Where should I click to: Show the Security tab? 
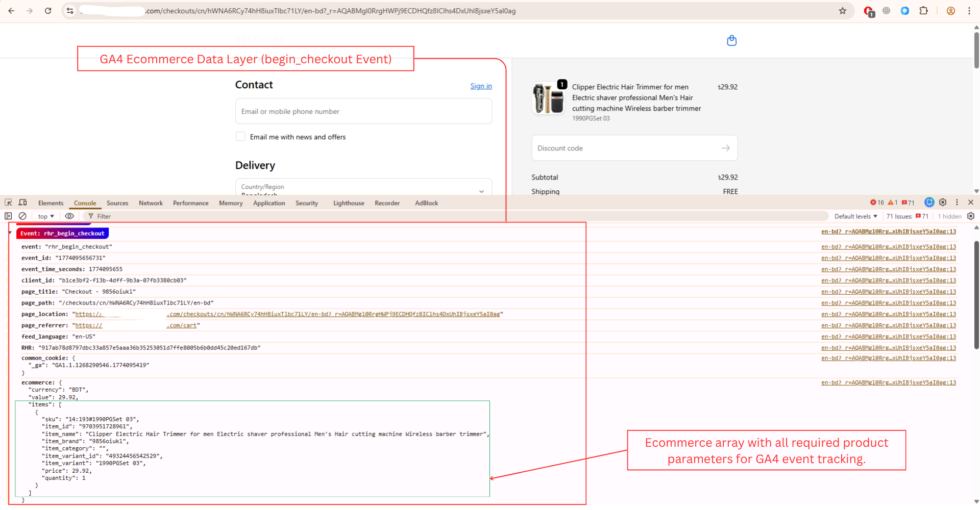point(307,203)
